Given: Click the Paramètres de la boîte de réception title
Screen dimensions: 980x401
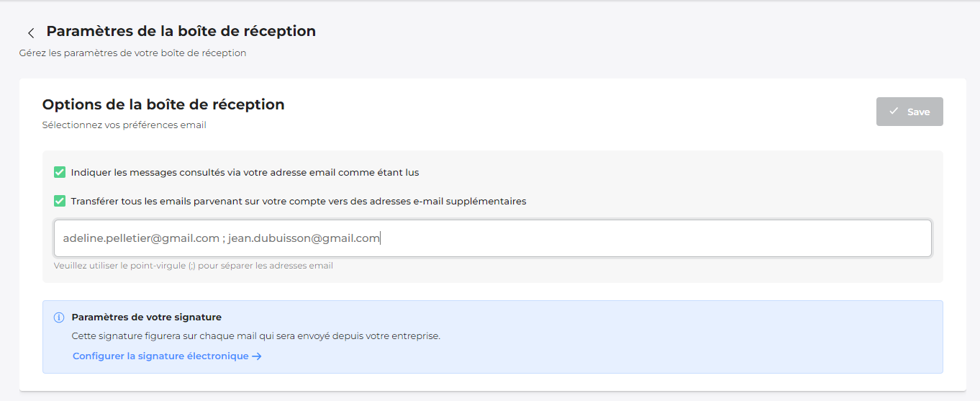Looking at the screenshot, I should 181,32.
